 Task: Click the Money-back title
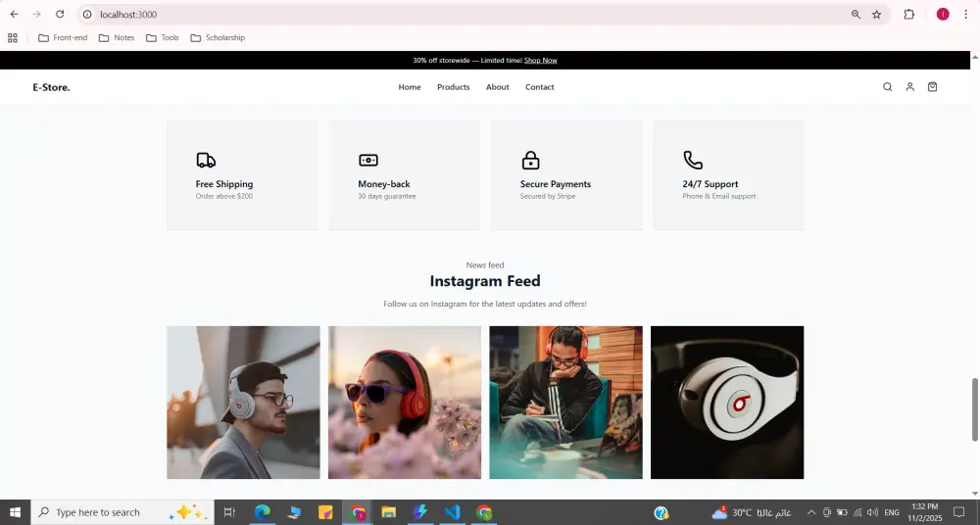(x=384, y=184)
